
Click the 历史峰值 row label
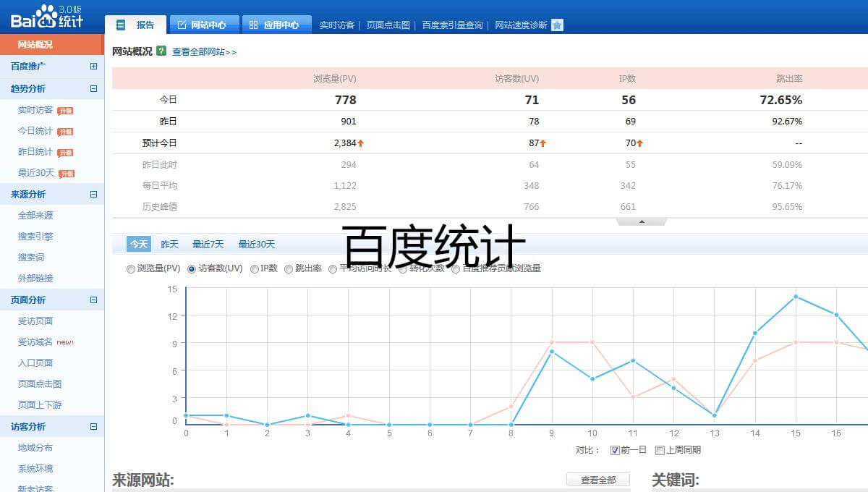[159, 207]
